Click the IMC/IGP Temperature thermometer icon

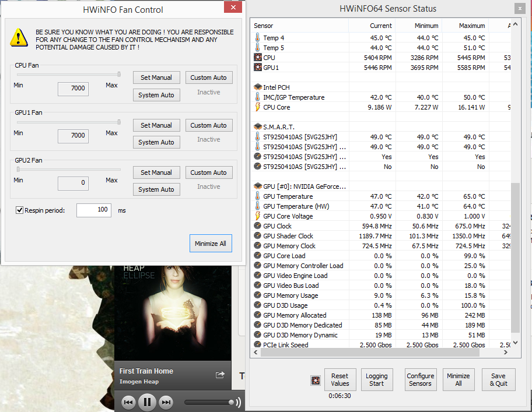pyautogui.click(x=257, y=97)
